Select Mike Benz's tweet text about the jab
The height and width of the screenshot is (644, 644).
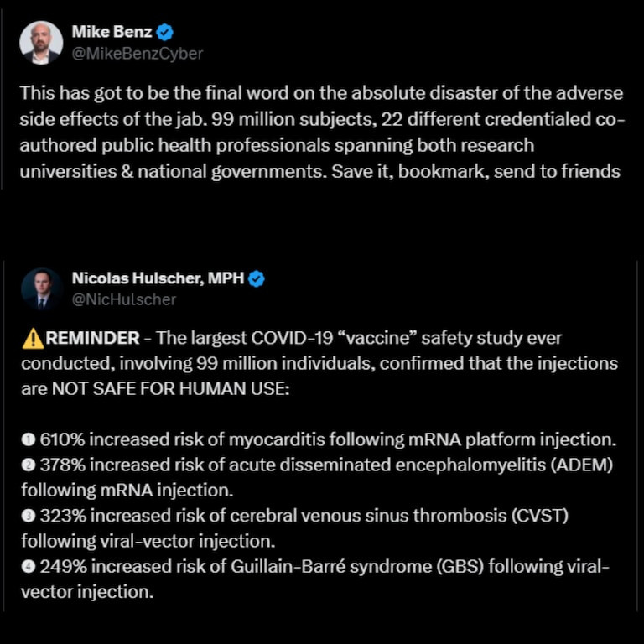tap(321, 132)
